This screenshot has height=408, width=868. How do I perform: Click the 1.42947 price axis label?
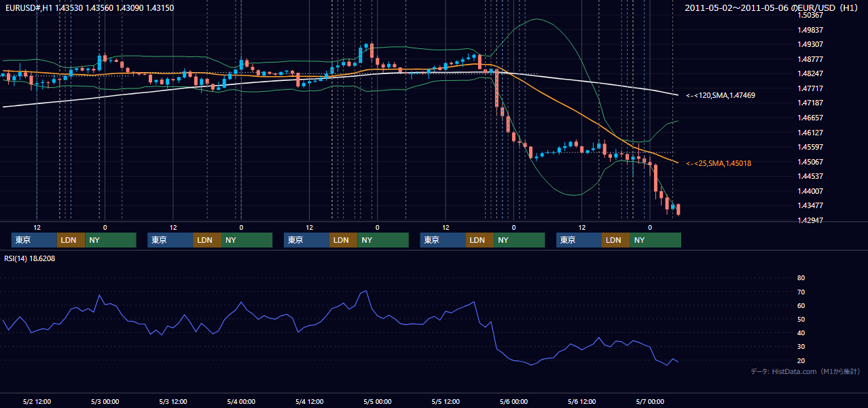point(810,220)
